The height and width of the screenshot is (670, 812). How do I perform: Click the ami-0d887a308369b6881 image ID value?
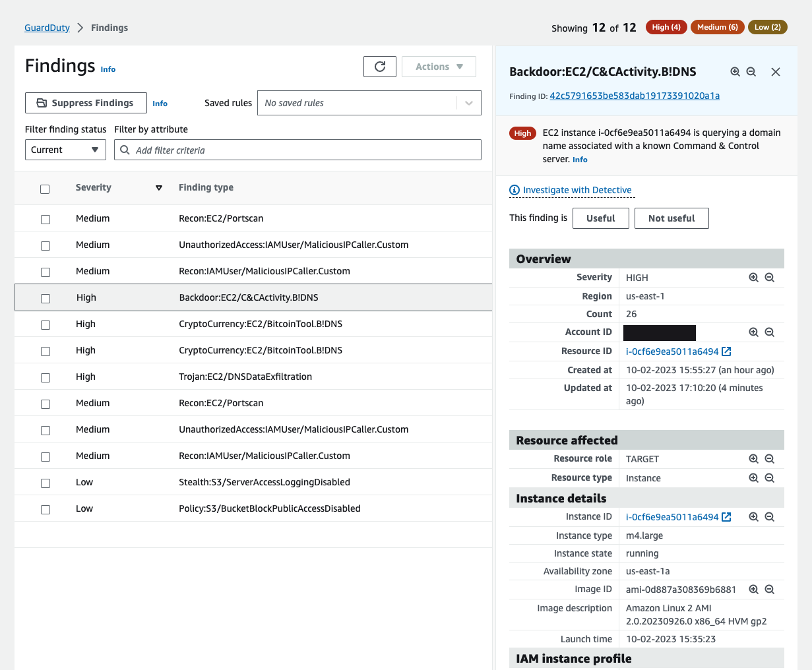pyautogui.click(x=681, y=590)
